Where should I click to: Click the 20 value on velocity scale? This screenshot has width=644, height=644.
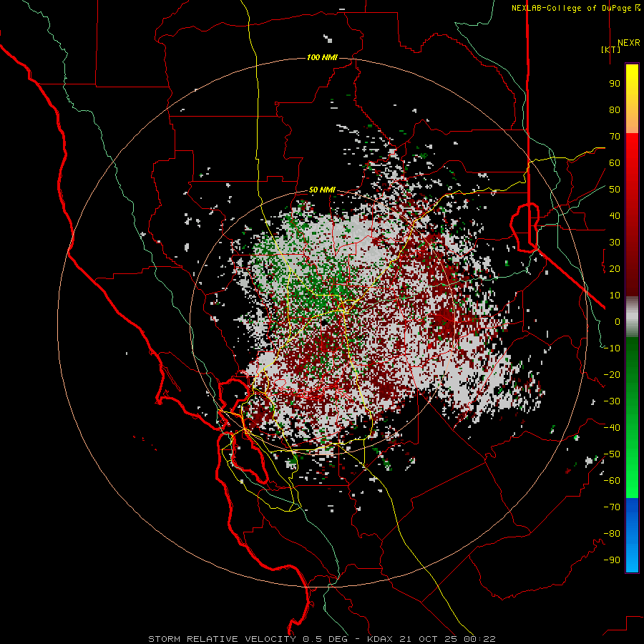(x=615, y=268)
